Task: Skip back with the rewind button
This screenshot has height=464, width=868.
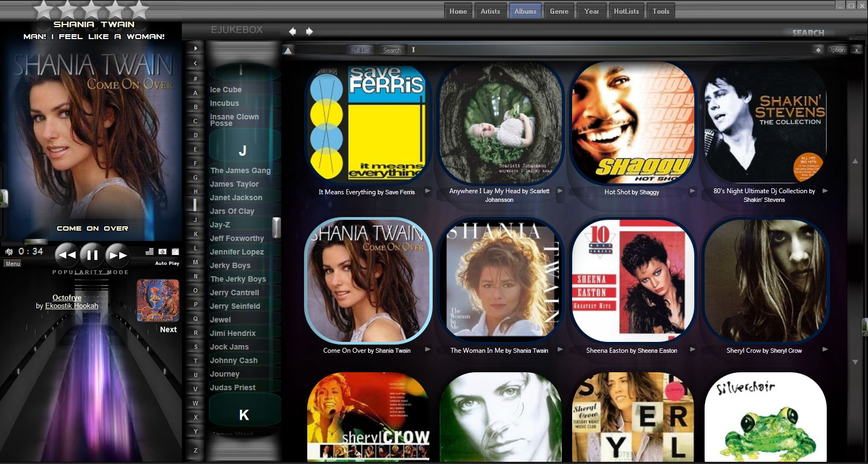Action: (x=67, y=255)
